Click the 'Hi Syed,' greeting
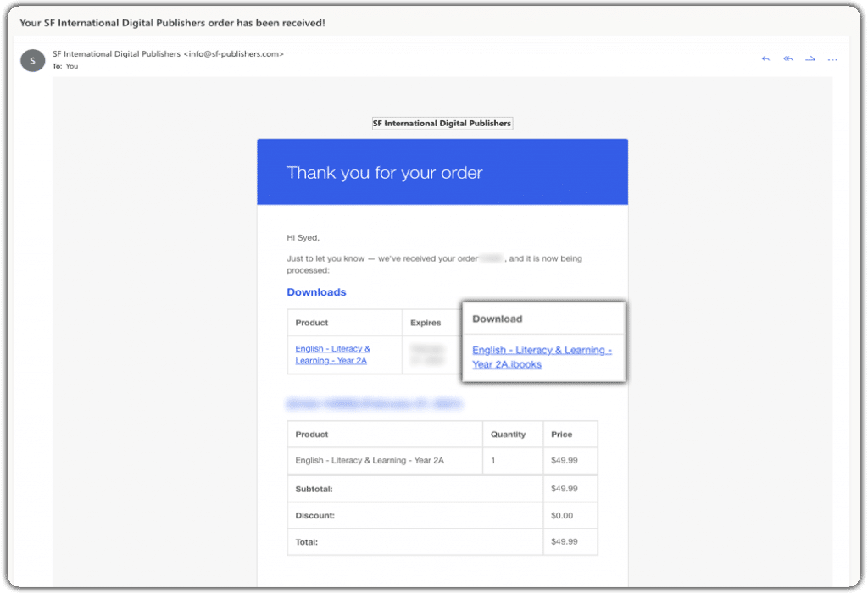This screenshot has height=593, width=868. [x=303, y=238]
